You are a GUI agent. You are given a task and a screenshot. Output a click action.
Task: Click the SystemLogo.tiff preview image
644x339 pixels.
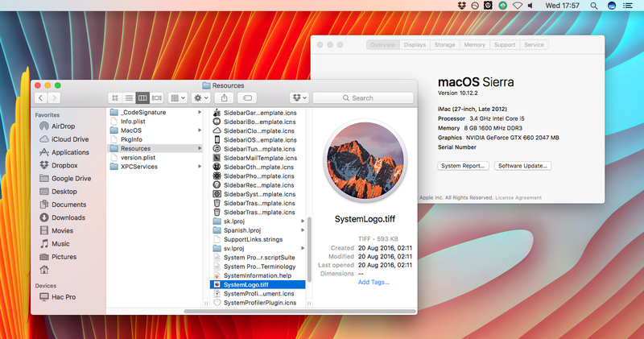click(x=365, y=161)
